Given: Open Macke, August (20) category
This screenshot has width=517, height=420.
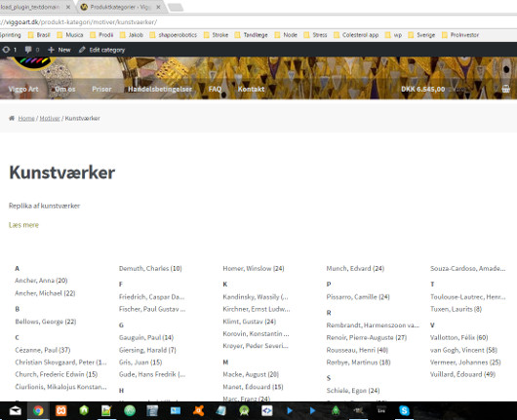Looking at the screenshot, I should [x=251, y=374].
